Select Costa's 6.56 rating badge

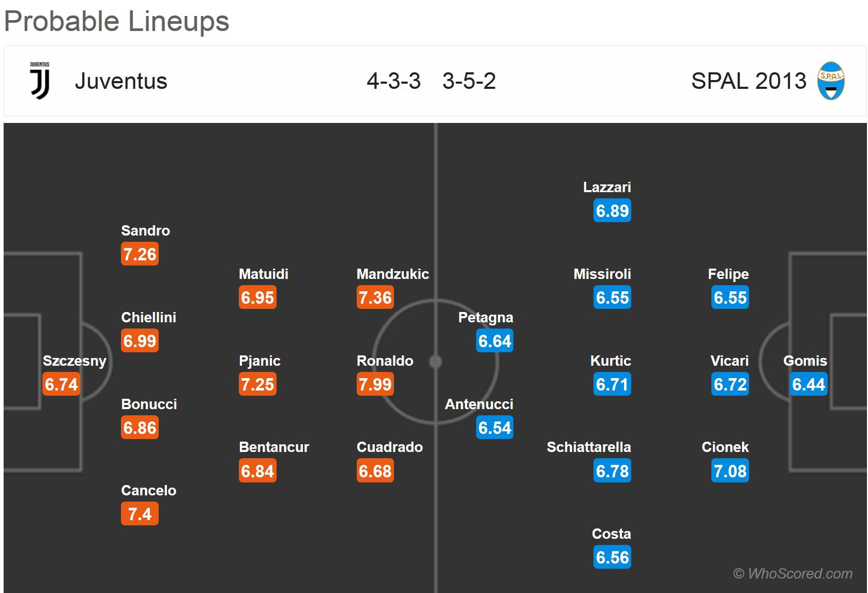612,557
